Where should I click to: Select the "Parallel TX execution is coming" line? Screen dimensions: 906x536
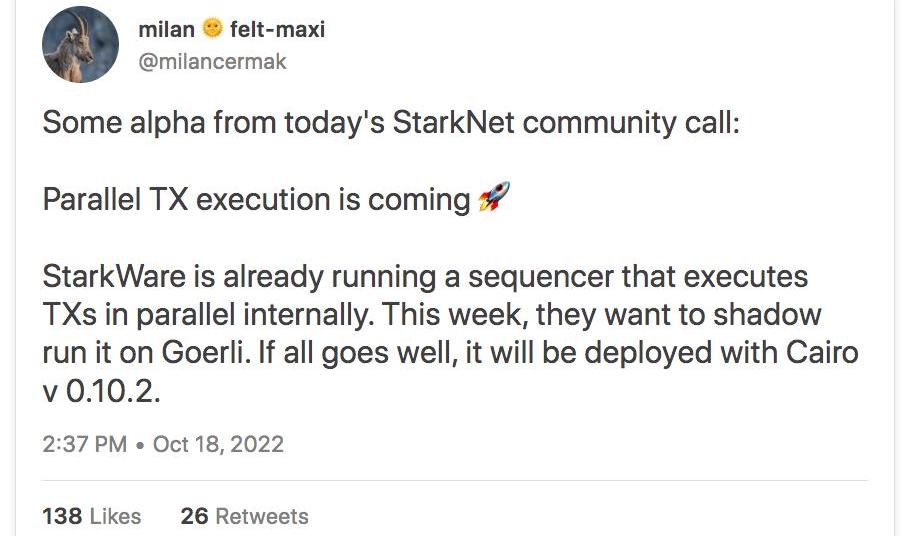click(256, 199)
